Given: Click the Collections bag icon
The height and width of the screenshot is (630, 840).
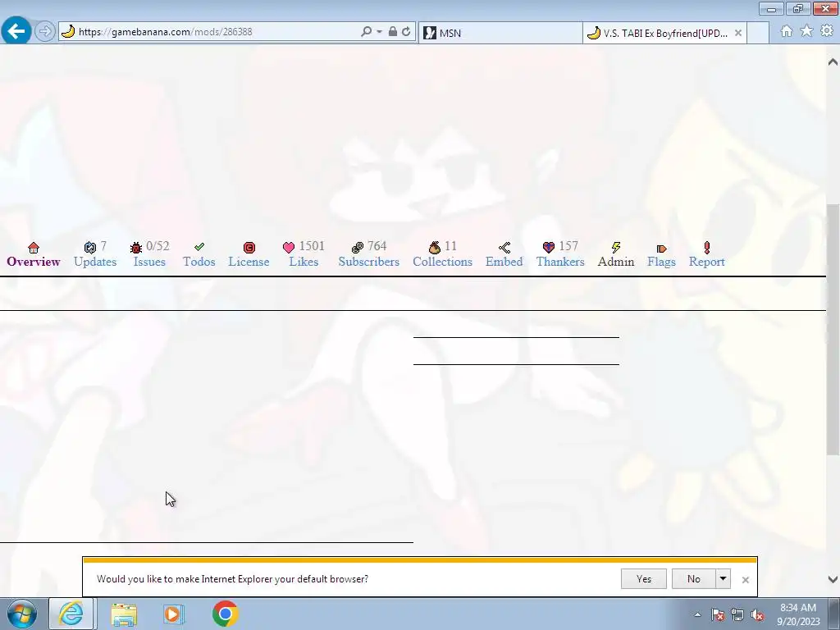Looking at the screenshot, I should coord(435,248).
